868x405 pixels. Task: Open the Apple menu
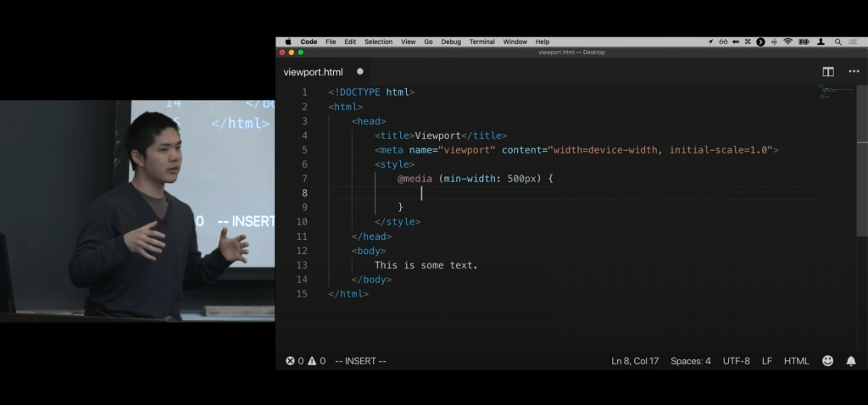coord(288,42)
